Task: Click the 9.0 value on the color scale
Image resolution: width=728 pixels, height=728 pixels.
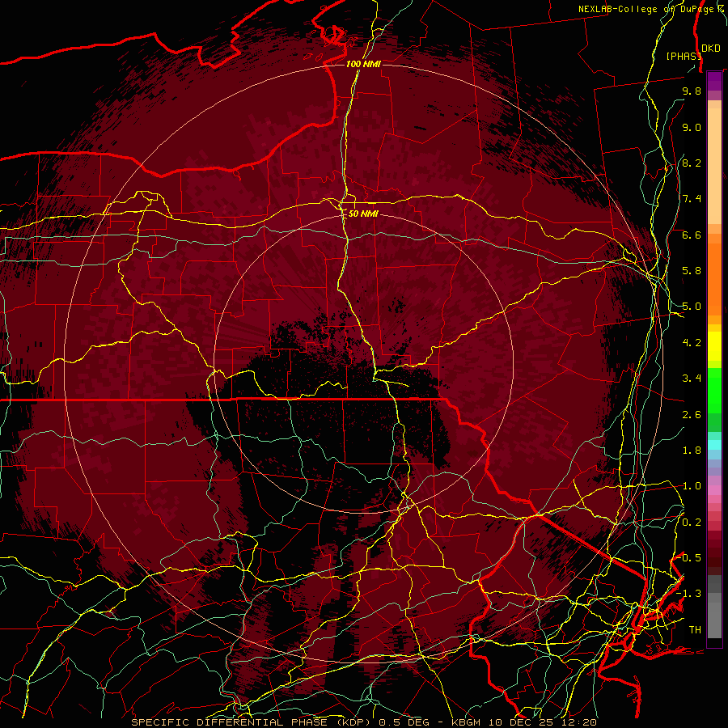Action: pos(692,127)
